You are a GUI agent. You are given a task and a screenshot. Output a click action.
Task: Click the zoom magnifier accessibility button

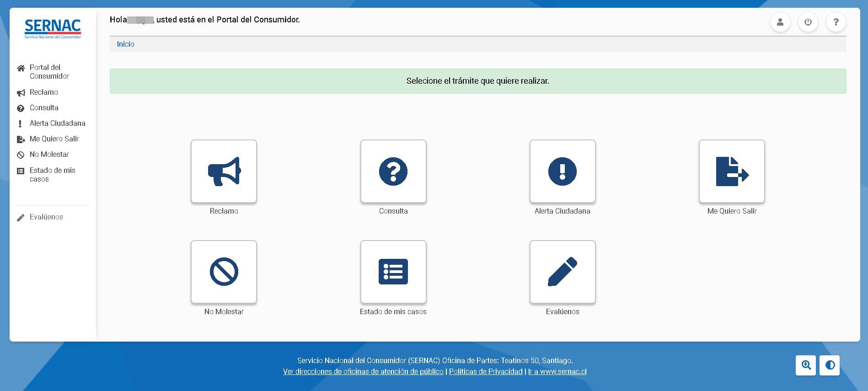click(x=806, y=365)
